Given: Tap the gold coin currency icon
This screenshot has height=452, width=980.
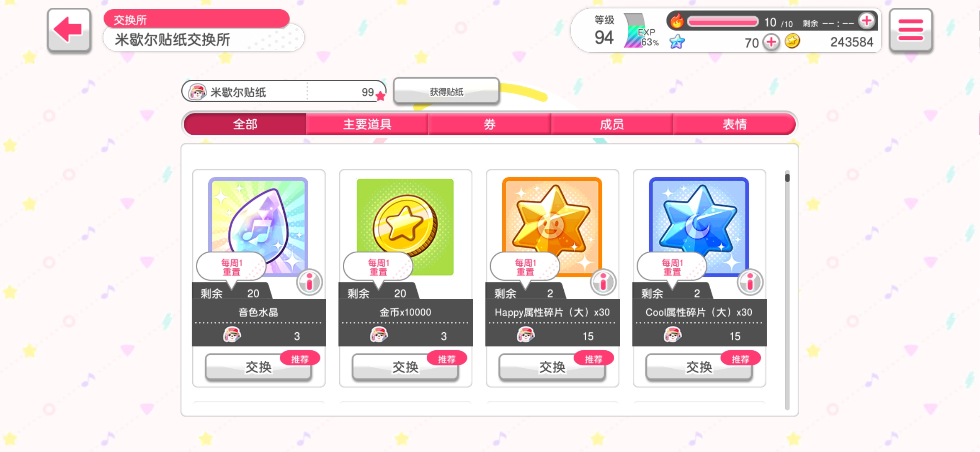Looking at the screenshot, I should (x=792, y=41).
